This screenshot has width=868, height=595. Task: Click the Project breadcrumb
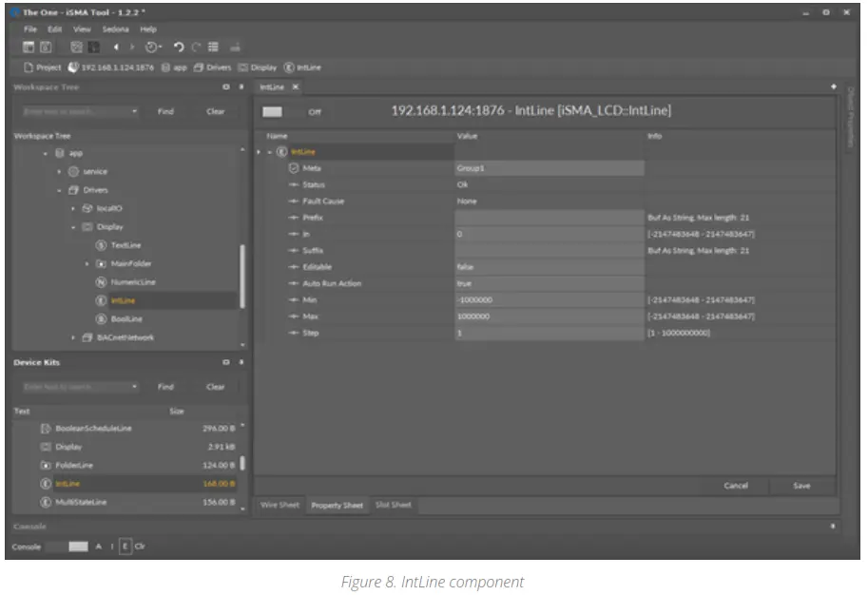point(43,67)
